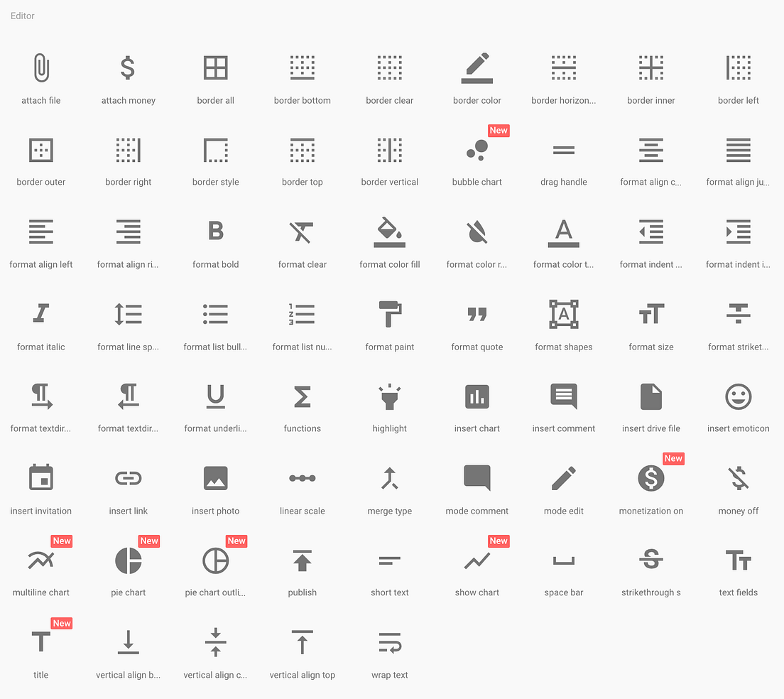Open the insert emoticon icon

(x=738, y=396)
